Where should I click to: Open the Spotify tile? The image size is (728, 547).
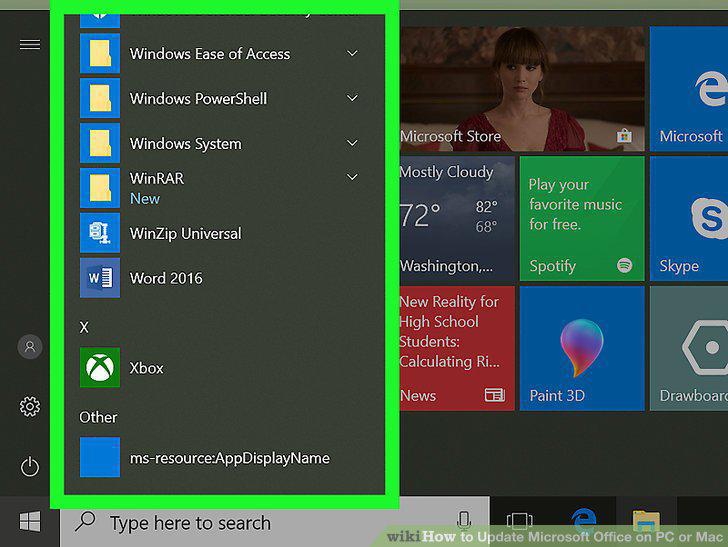click(582, 218)
